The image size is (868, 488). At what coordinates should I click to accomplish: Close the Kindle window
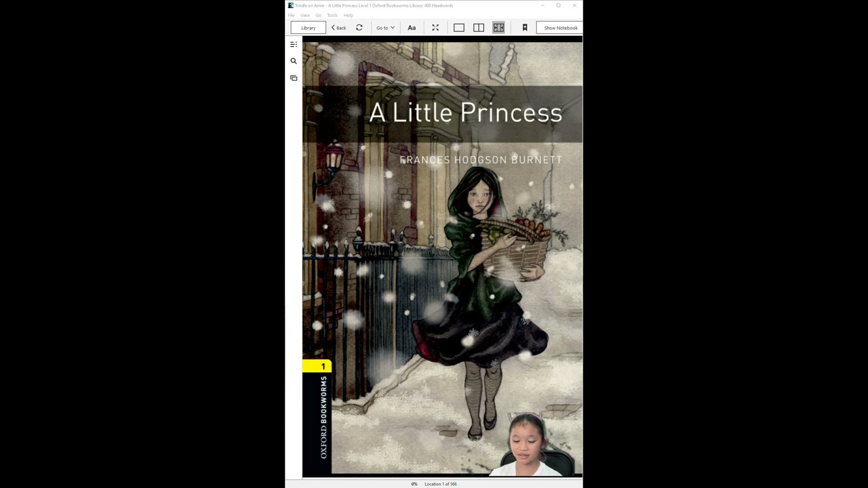click(574, 5)
